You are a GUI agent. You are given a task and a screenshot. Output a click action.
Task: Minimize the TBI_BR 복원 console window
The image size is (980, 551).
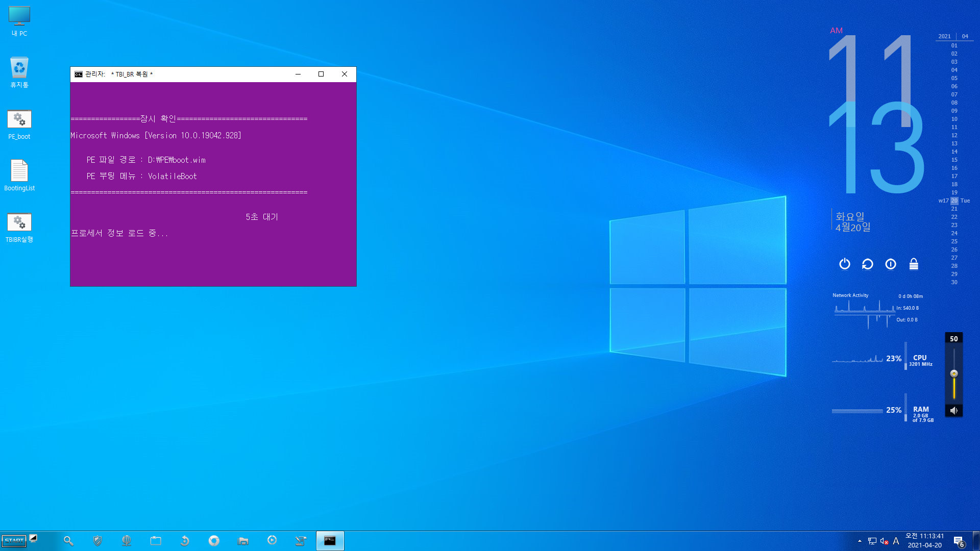coord(298,74)
